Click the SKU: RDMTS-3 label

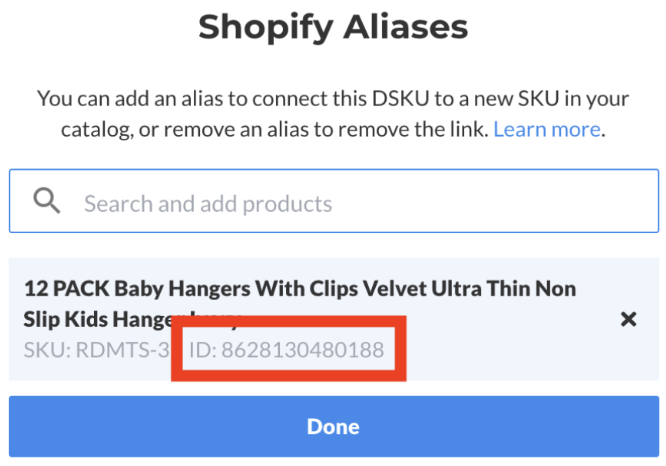pyautogui.click(x=97, y=350)
